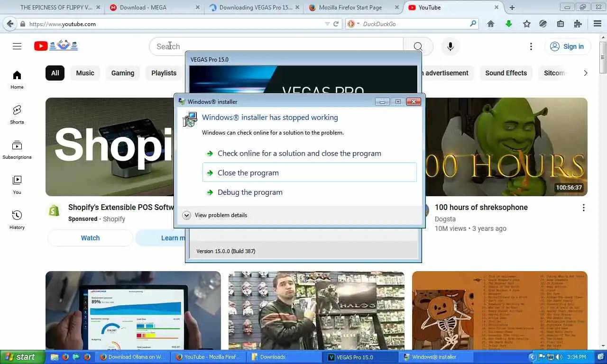The height and width of the screenshot is (364, 607).
Task: Click the Firefox URL address bar
Action: 175,24
